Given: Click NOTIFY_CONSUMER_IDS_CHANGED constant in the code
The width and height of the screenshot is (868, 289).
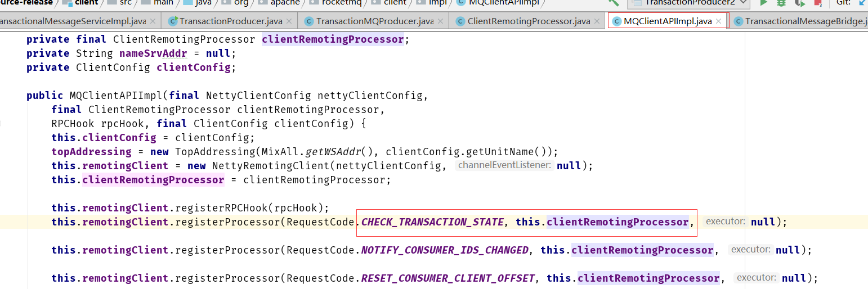Looking at the screenshot, I should pos(445,250).
